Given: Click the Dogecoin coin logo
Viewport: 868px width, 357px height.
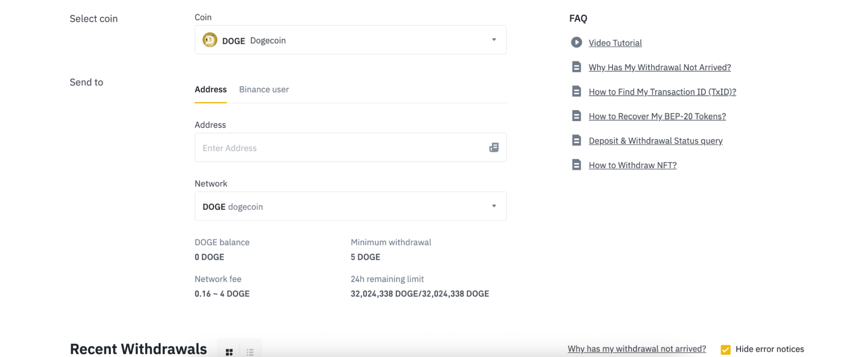Looking at the screenshot, I should pyautogui.click(x=210, y=40).
